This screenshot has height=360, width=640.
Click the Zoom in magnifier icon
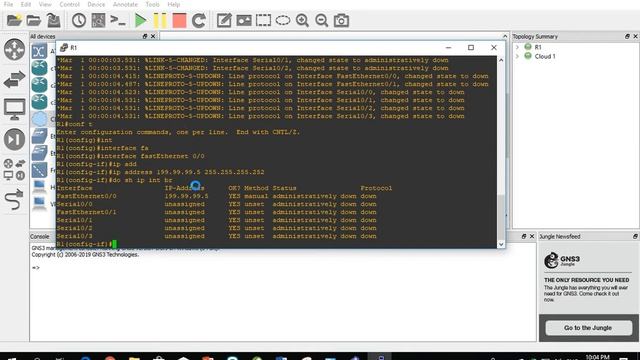(x=302, y=20)
